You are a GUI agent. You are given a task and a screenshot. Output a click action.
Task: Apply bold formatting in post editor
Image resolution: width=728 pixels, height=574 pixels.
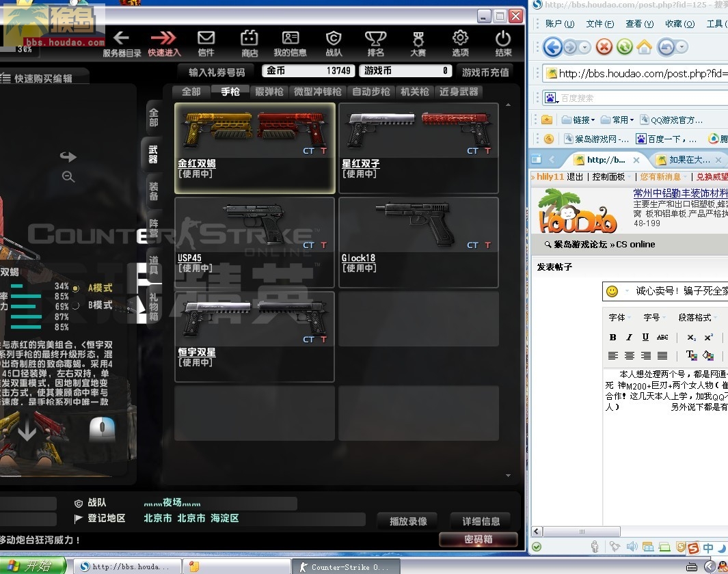tap(613, 338)
